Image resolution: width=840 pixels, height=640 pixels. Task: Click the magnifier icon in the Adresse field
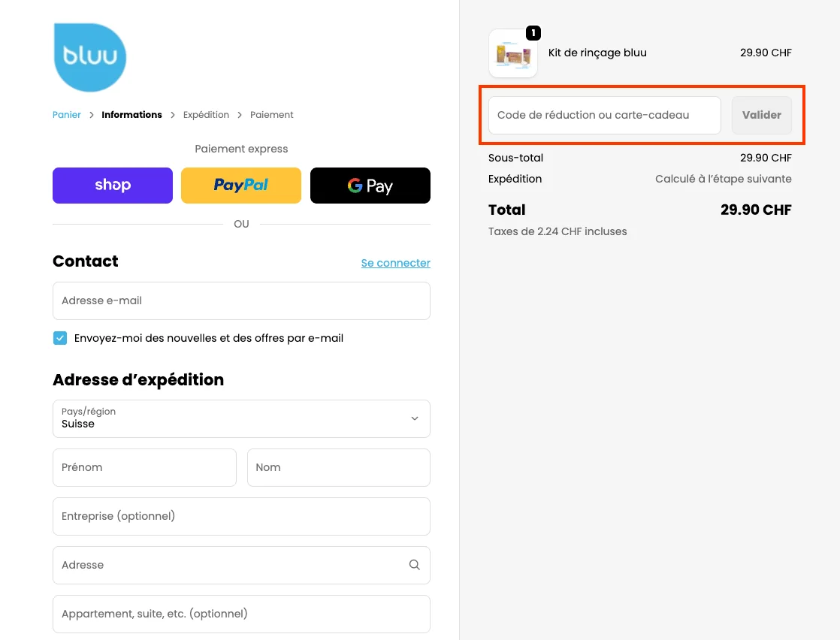tap(414, 564)
